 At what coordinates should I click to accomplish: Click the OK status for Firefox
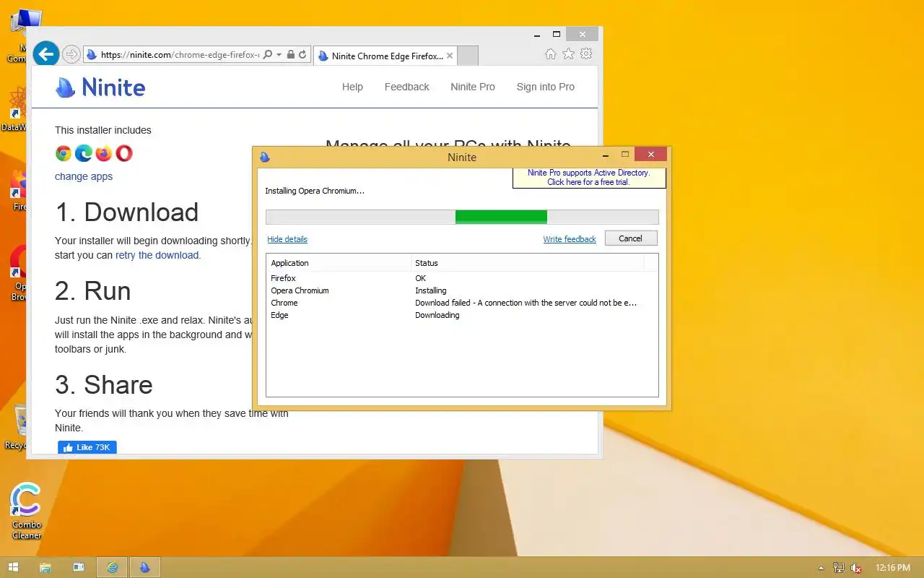[420, 278]
